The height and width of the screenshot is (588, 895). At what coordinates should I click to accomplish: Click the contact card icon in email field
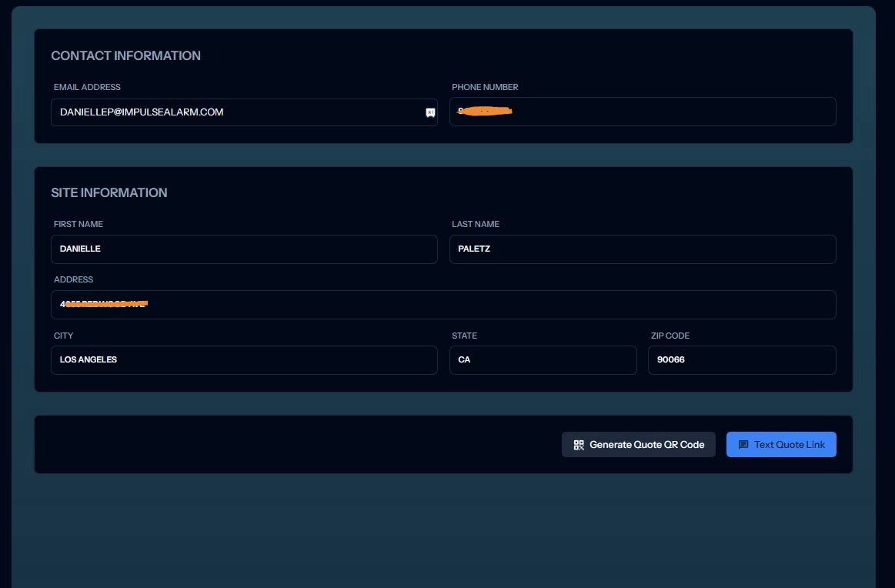(430, 112)
